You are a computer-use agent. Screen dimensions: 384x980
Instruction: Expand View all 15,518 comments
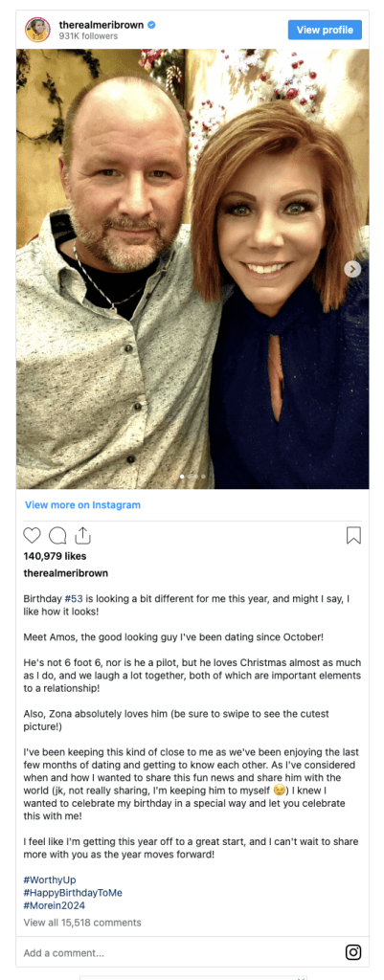[x=82, y=923]
